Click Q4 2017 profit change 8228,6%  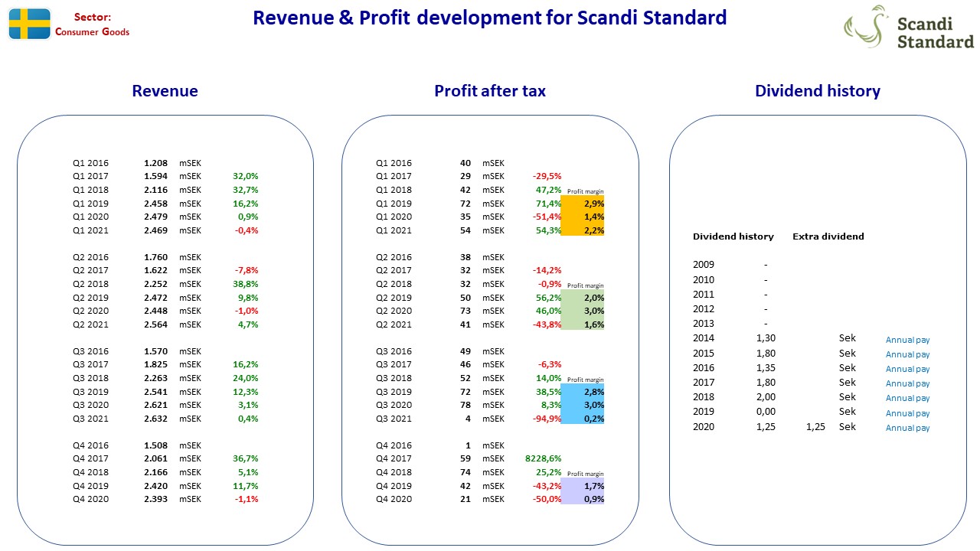pyautogui.click(x=544, y=458)
